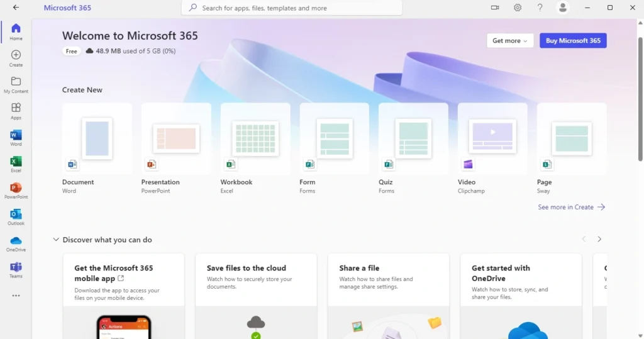Image resolution: width=644 pixels, height=339 pixels.
Task: Click the Clipchamp icon on Video tile
Action: pyautogui.click(x=468, y=164)
